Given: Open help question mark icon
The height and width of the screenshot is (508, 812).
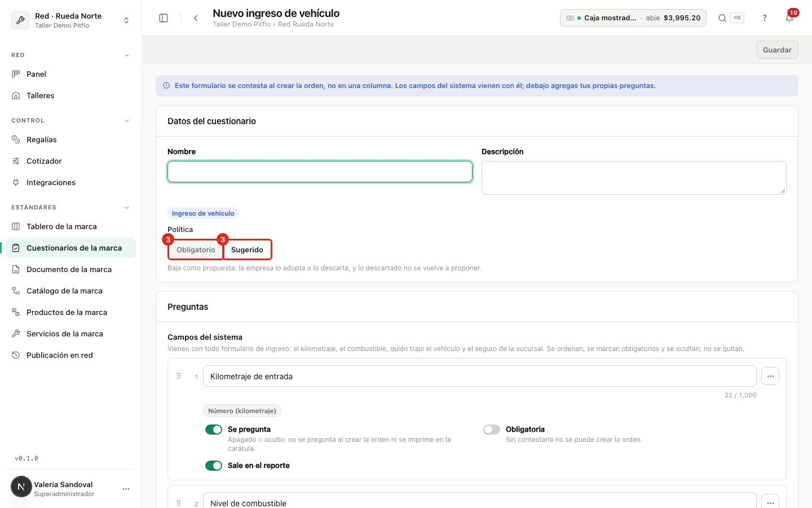Looking at the screenshot, I should tap(765, 18).
